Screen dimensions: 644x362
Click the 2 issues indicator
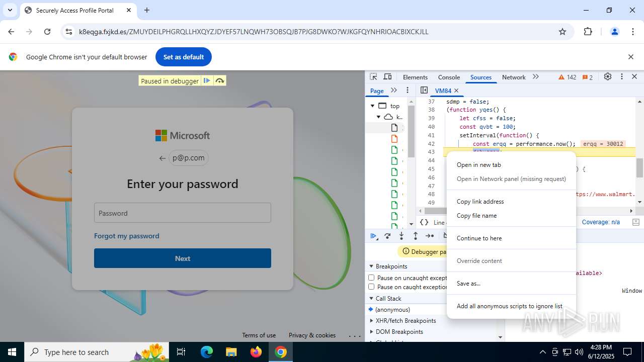(587, 77)
